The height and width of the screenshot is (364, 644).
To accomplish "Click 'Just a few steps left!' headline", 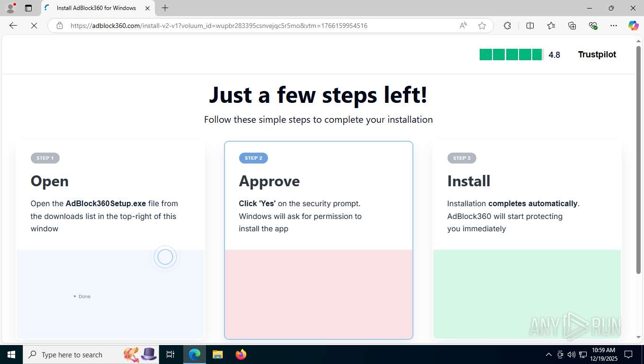I will pyautogui.click(x=318, y=94).
